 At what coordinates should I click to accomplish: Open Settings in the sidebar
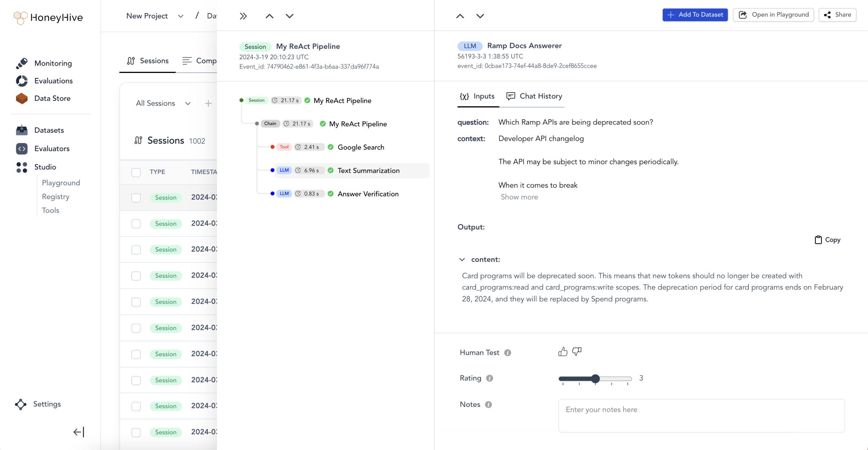[x=46, y=404]
